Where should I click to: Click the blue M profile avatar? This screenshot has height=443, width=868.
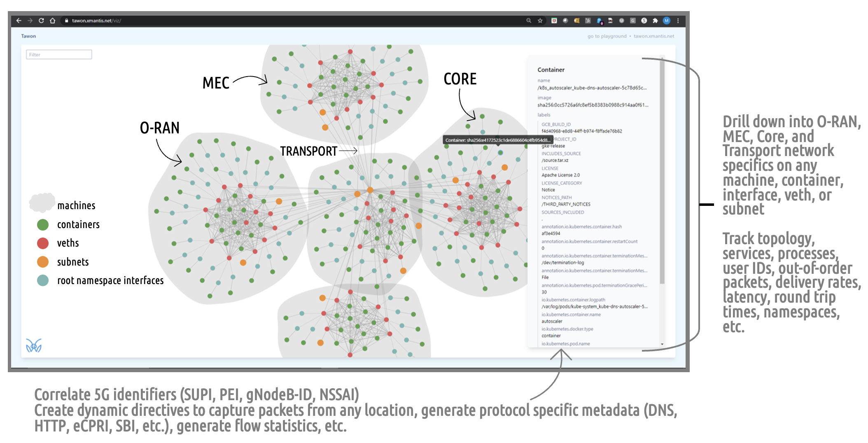(667, 21)
